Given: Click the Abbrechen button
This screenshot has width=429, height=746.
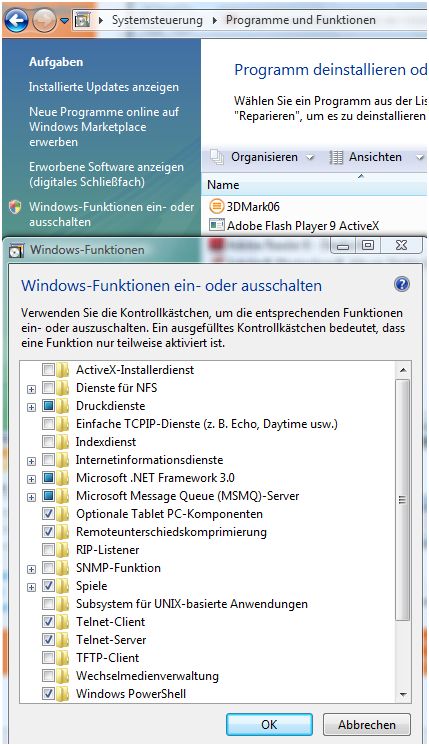Looking at the screenshot, I should pos(367,725).
